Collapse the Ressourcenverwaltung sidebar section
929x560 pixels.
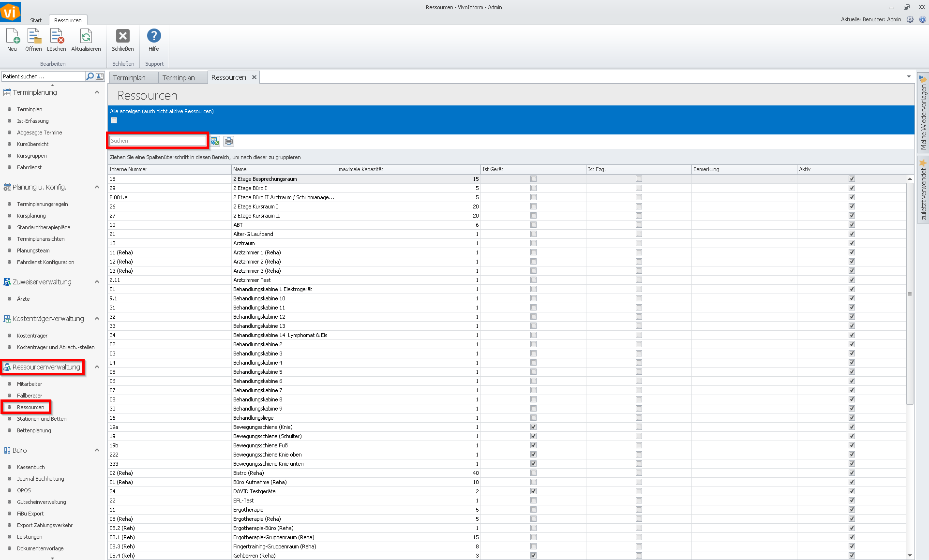[97, 367]
